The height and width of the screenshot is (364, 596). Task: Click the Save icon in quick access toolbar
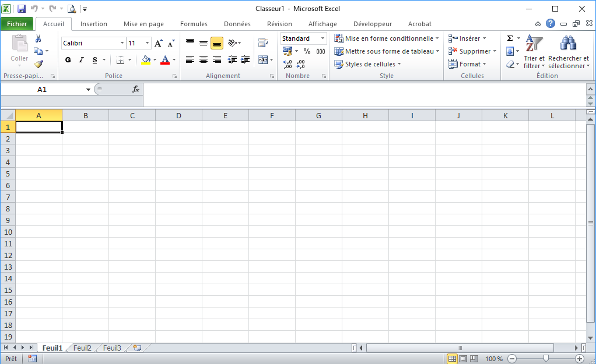point(22,9)
